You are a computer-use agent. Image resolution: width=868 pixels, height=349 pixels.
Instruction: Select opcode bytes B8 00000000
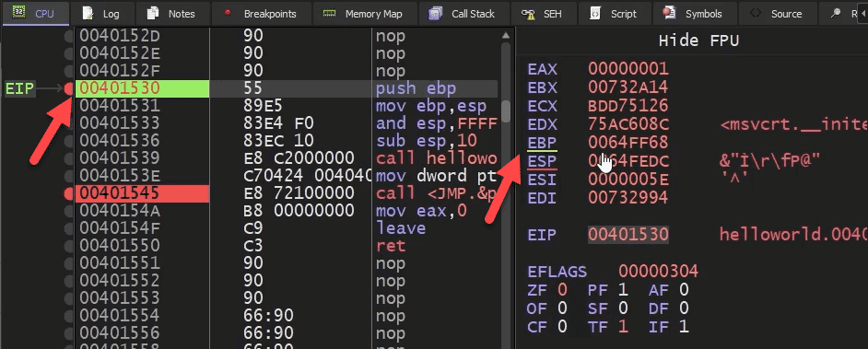tap(299, 211)
